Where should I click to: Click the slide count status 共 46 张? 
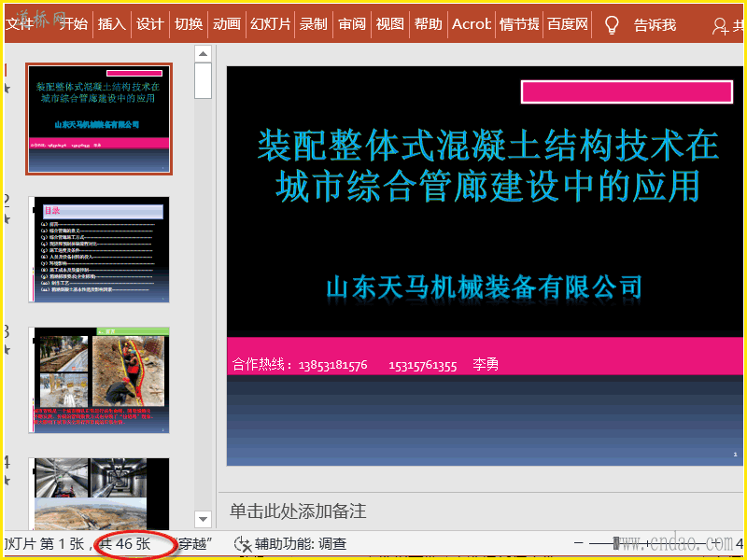tap(126, 543)
